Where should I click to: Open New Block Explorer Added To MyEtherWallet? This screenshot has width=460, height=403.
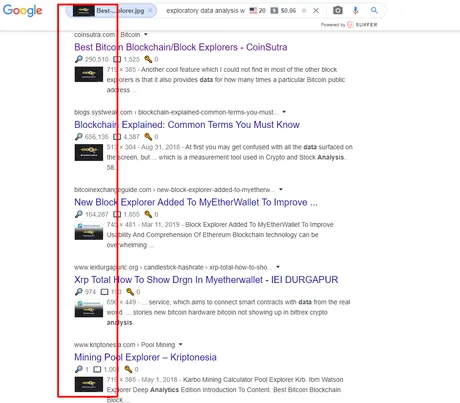coord(196,202)
